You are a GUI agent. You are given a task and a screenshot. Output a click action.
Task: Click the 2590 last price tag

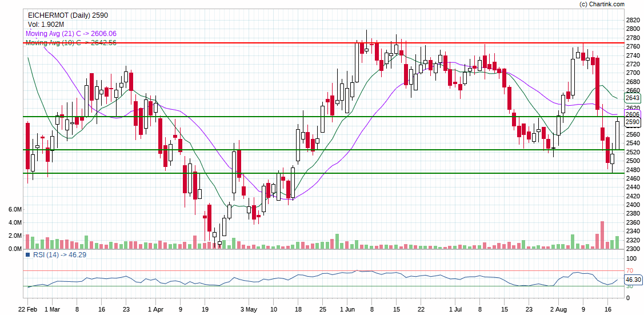click(x=632, y=122)
